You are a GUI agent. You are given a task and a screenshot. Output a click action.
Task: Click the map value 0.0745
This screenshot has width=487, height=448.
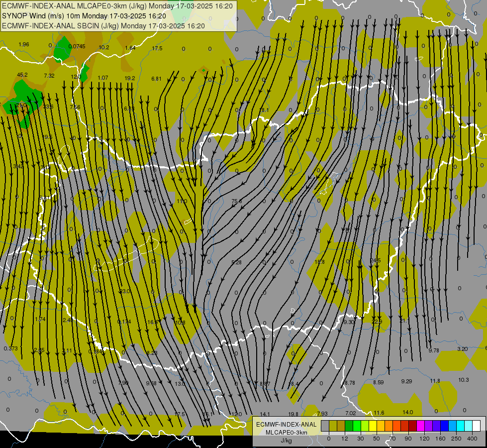[77, 46]
